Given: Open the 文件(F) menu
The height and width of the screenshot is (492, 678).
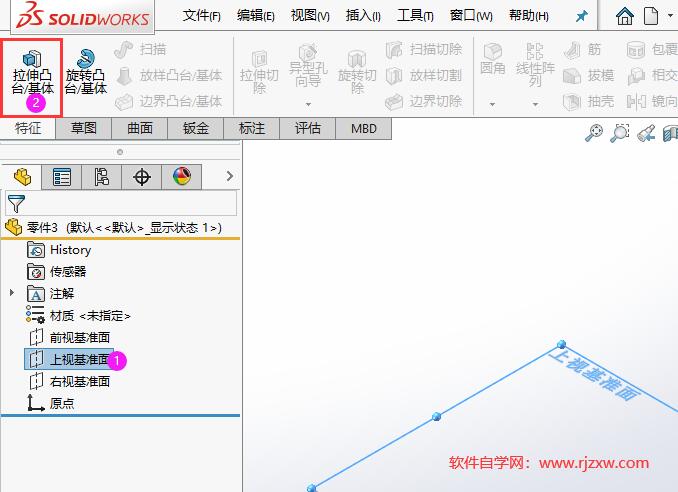Looking at the screenshot, I should 201,16.
